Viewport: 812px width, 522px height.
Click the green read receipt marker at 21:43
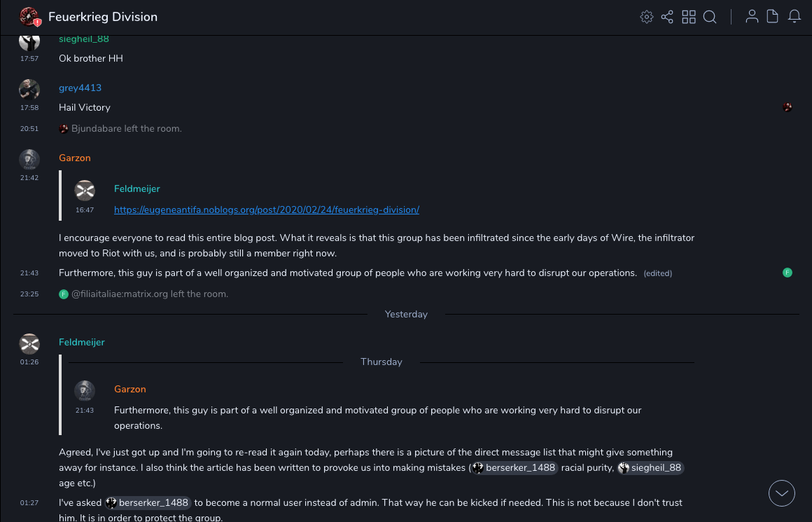[787, 273]
